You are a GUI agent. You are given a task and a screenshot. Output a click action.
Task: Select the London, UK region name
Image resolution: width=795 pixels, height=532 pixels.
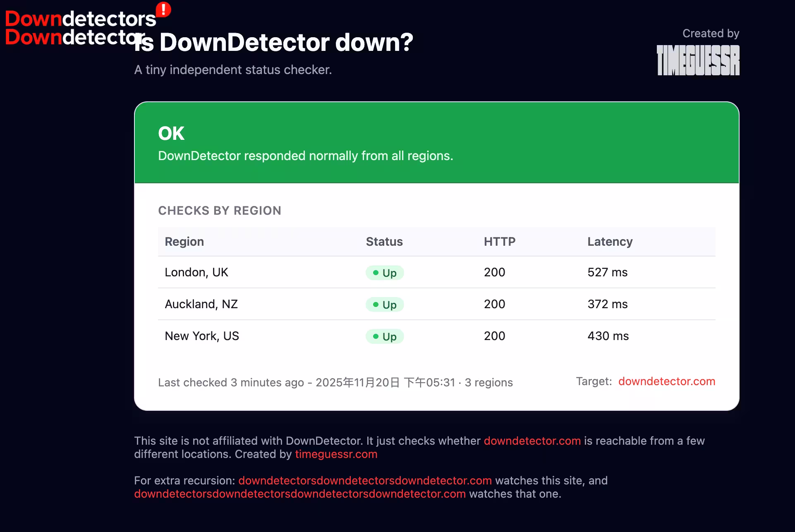tap(196, 272)
